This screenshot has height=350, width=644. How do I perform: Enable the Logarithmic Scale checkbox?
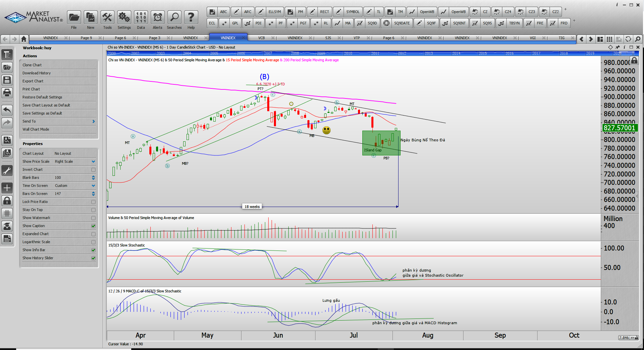[x=93, y=242]
